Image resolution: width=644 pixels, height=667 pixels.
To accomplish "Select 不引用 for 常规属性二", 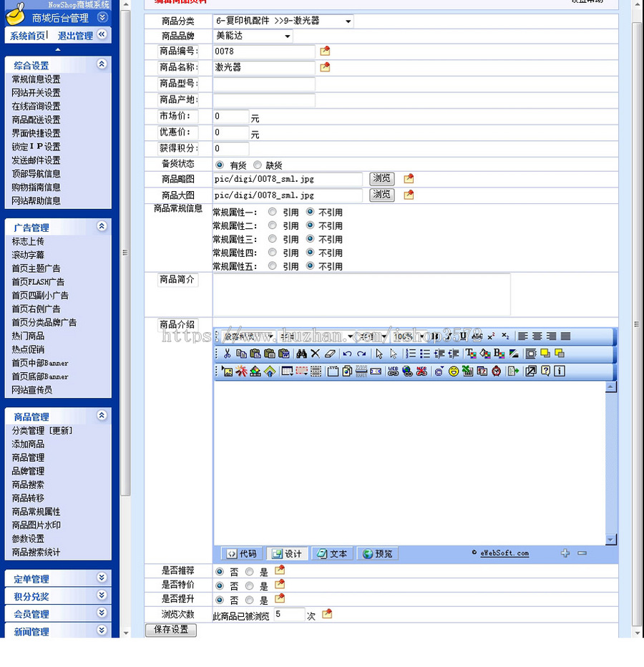I will tap(310, 225).
